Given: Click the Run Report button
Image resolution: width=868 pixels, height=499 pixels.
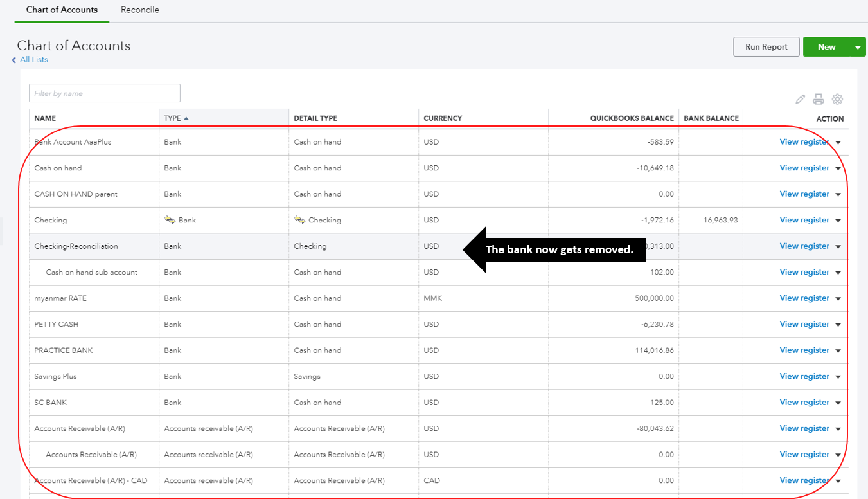Looking at the screenshot, I should [x=766, y=46].
